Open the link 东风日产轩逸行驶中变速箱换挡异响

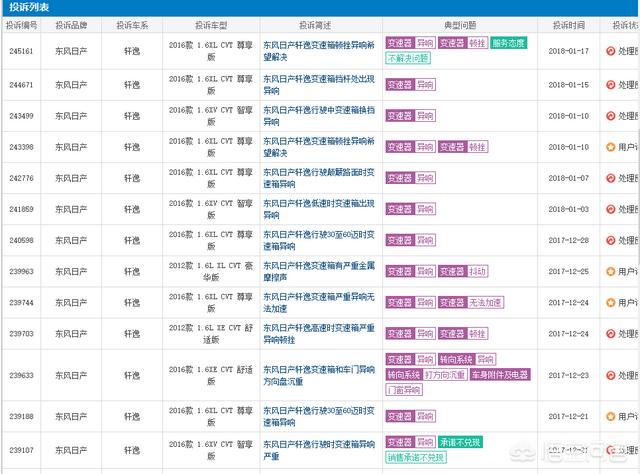319,116
